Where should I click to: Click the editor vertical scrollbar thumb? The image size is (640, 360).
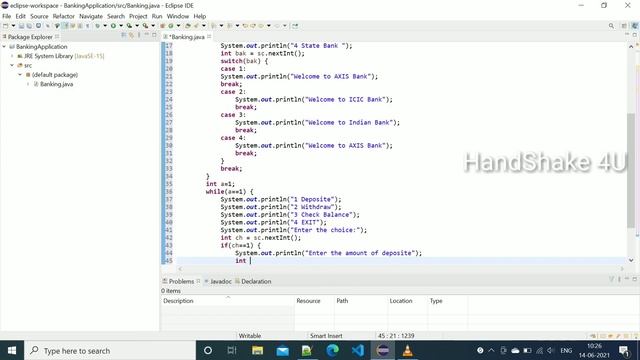(x=631, y=171)
